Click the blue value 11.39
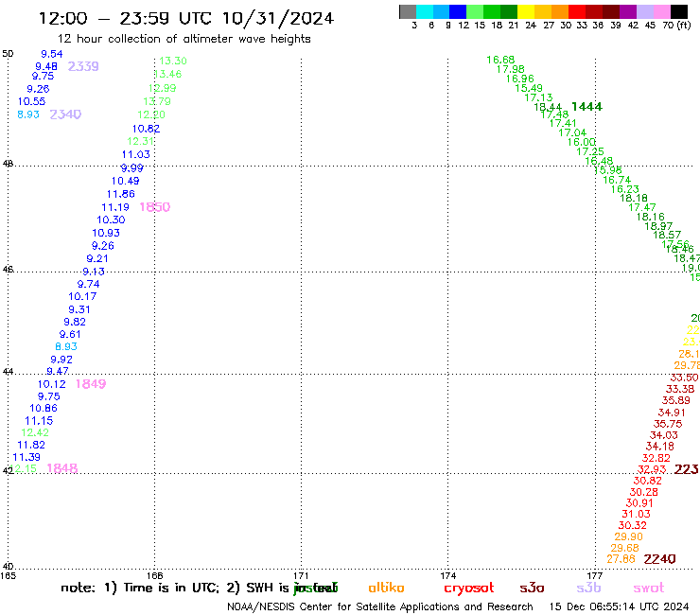This screenshot has width=700, height=615. click(x=26, y=457)
